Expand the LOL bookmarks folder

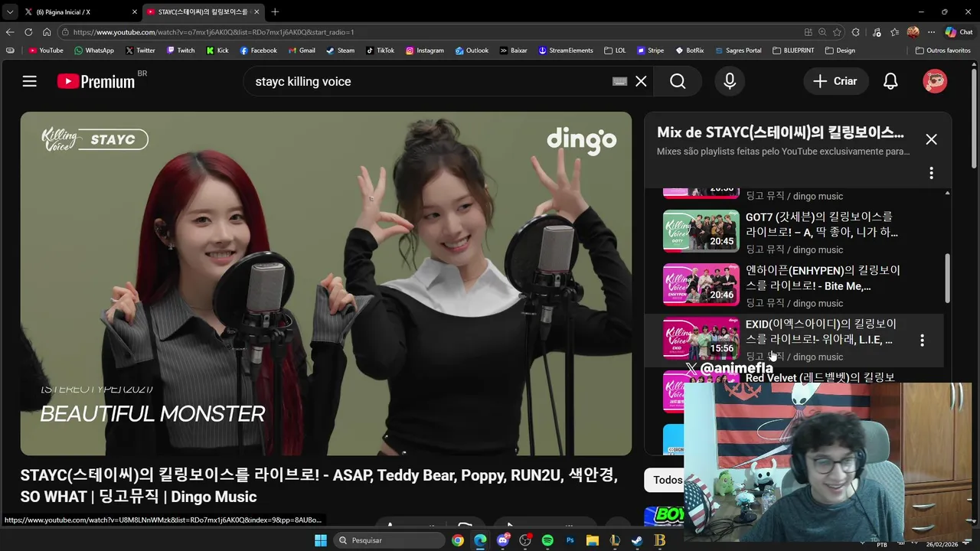pyautogui.click(x=615, y=51)
